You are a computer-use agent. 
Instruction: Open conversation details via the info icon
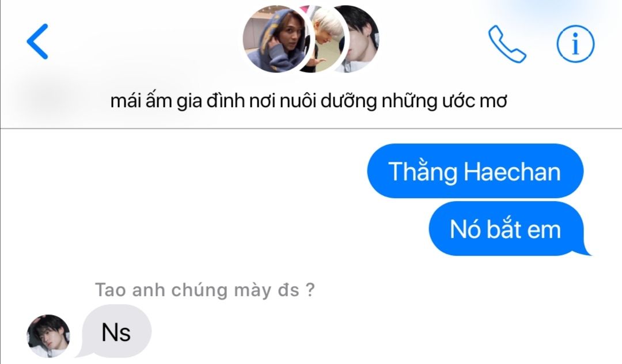coord(575,44)
